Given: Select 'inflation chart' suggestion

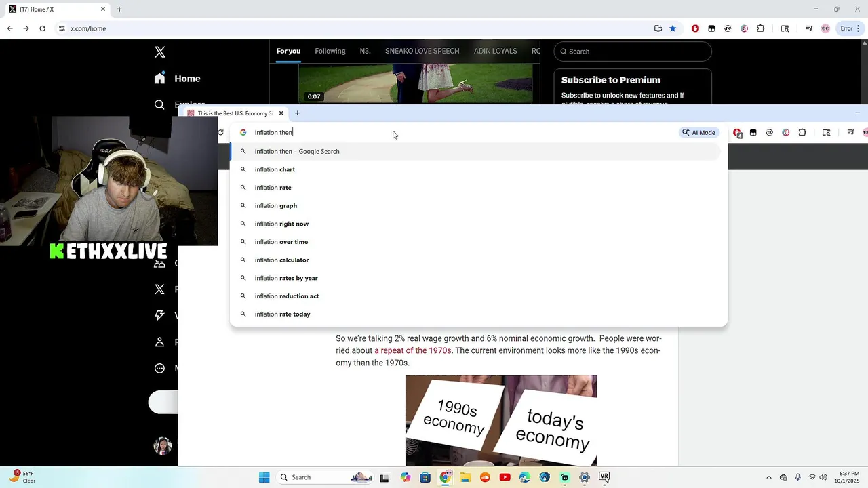Looking at the screenshot, I should coord(475,169).
